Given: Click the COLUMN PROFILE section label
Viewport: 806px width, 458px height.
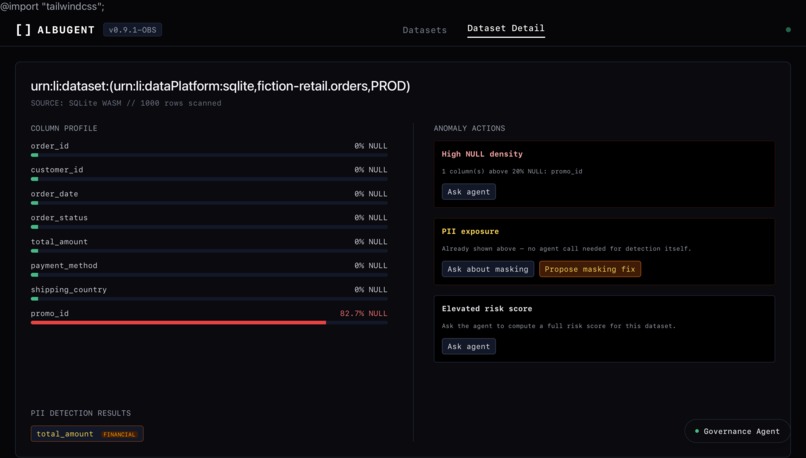Looking at the screenshot, I should pos(64,128).
